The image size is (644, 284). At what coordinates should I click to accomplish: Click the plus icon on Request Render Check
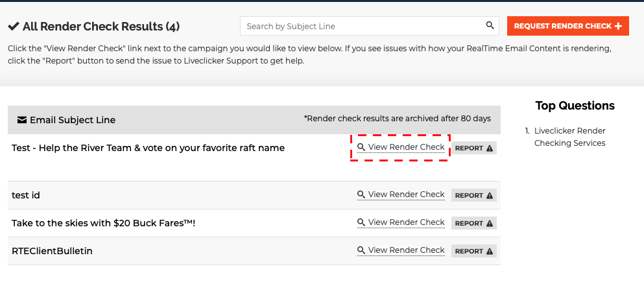618,26
